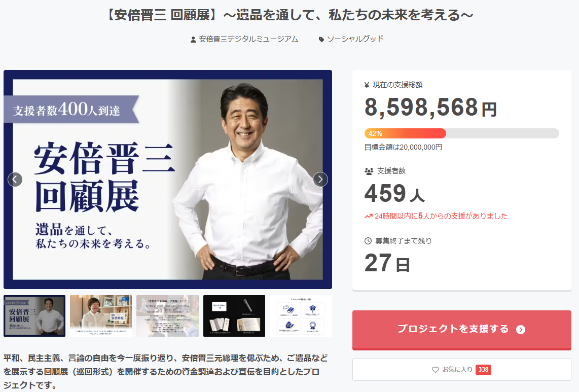This screenshot has width=579, height=392.
Task: Click the 42% funding progress bar
Action: pos(461,133)
